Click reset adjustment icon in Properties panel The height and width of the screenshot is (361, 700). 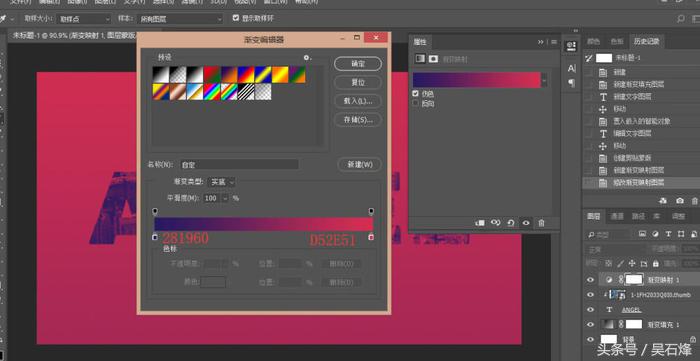[511, 223]
